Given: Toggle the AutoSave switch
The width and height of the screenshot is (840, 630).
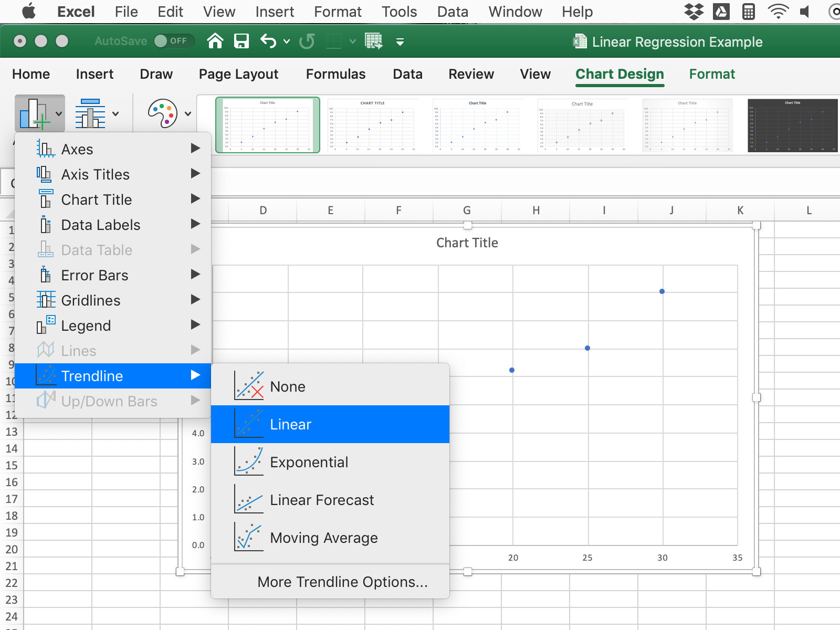Looking at the screenshot, I should pyautogui.click(x=174, y=41).
